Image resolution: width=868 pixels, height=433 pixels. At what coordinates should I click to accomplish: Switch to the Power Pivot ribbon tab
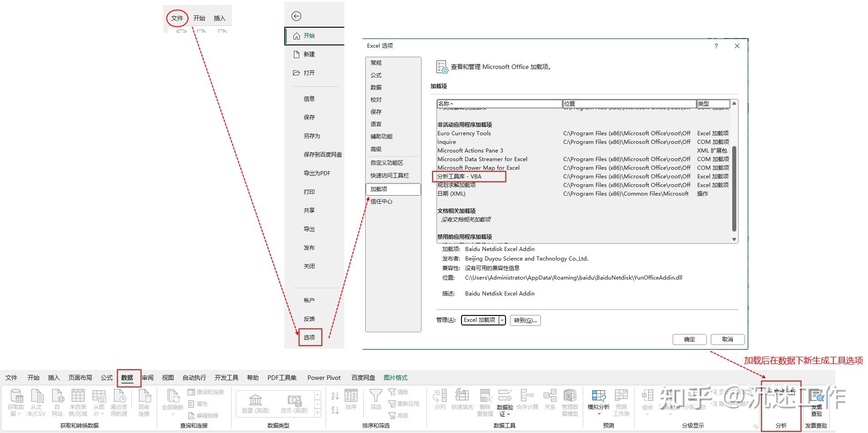click(323, 377)
